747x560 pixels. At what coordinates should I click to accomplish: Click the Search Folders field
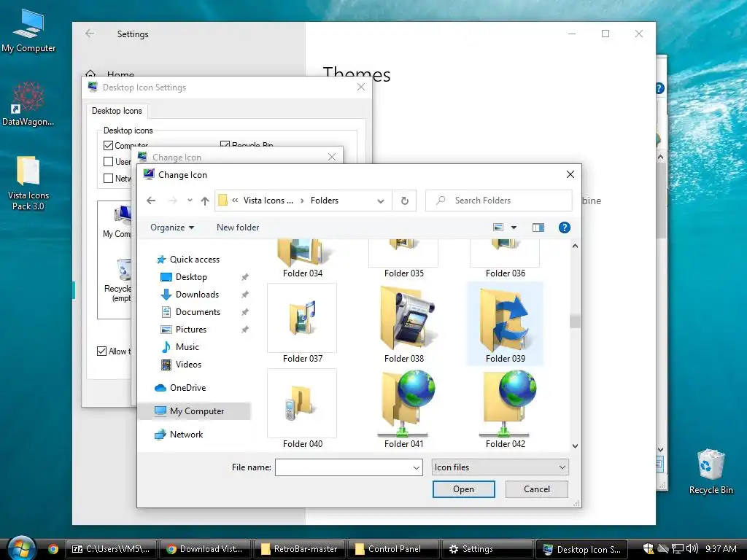pos(498,201)
